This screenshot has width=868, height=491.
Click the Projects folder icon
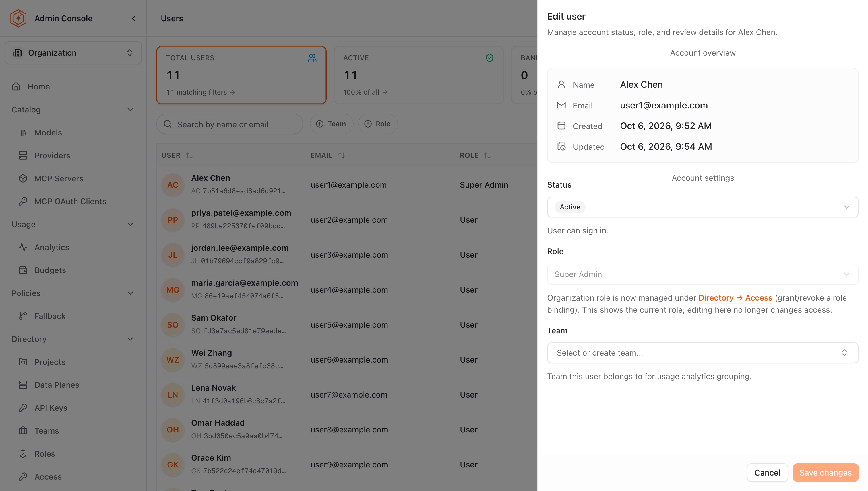(23, 362)
